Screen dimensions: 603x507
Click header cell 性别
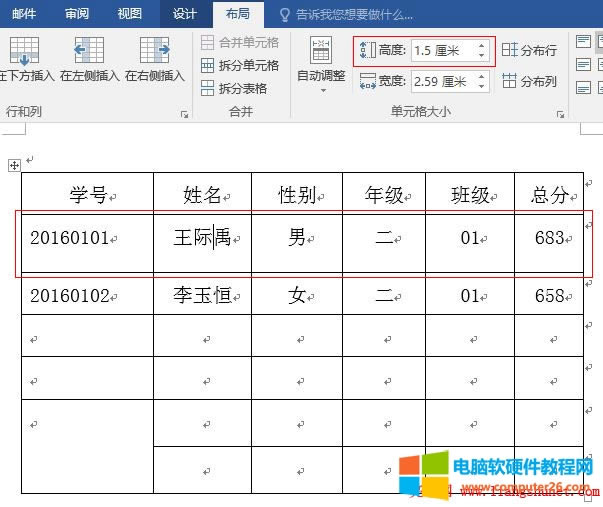pos(297,192)
